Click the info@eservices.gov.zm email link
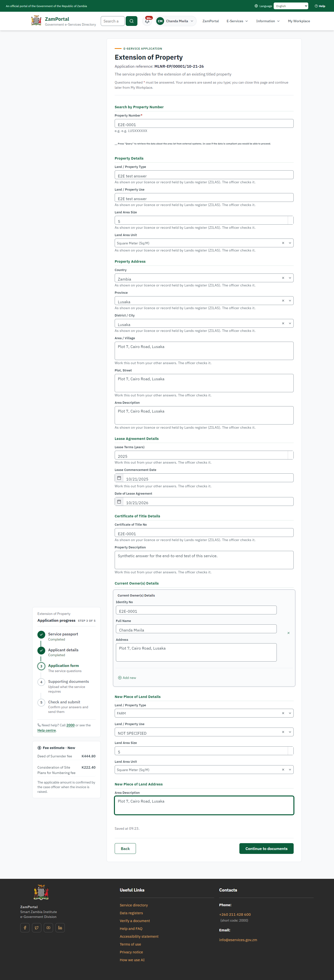The height and width of the screenshot is (980, 334). [238, 940]
